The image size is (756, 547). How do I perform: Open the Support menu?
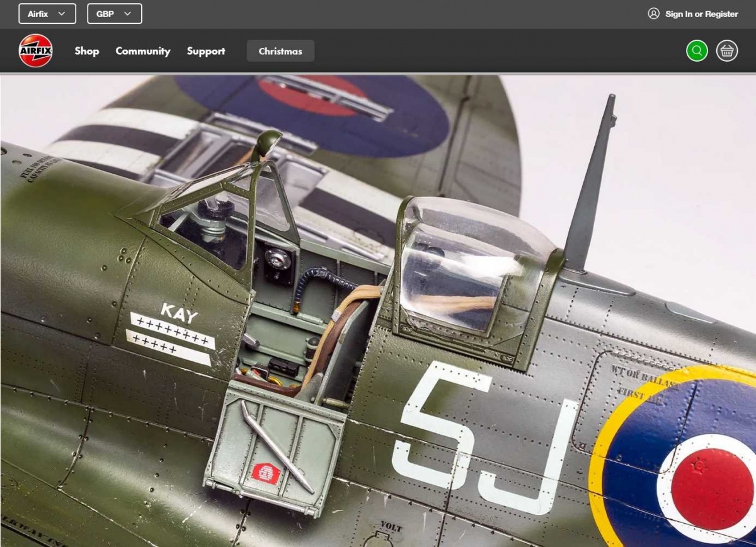click(206, 51)
